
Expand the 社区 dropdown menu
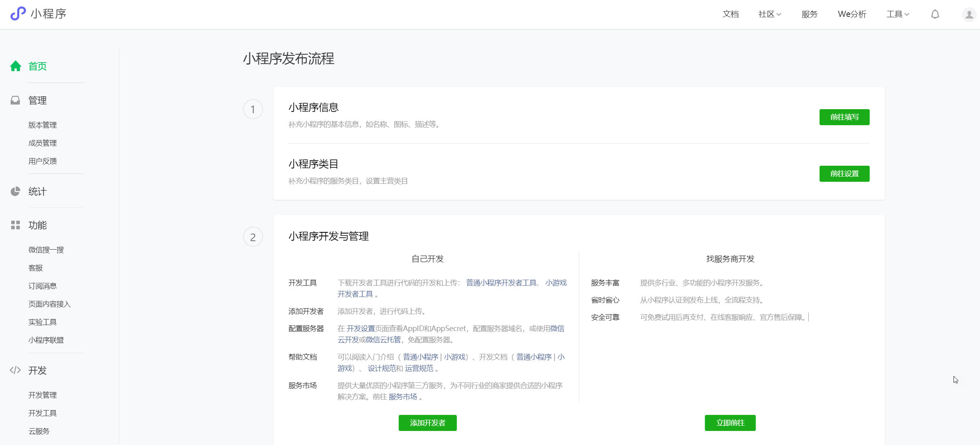(769, 14)
